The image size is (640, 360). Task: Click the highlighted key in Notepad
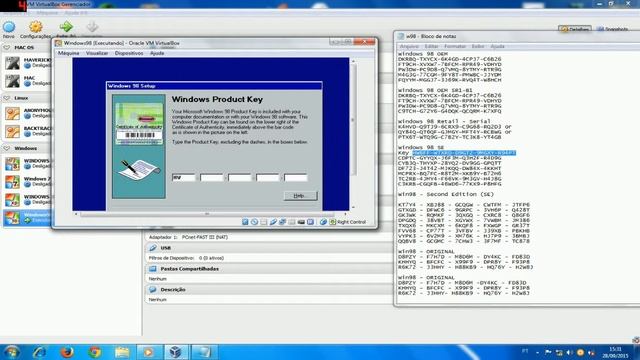click(x=464, y=153)
